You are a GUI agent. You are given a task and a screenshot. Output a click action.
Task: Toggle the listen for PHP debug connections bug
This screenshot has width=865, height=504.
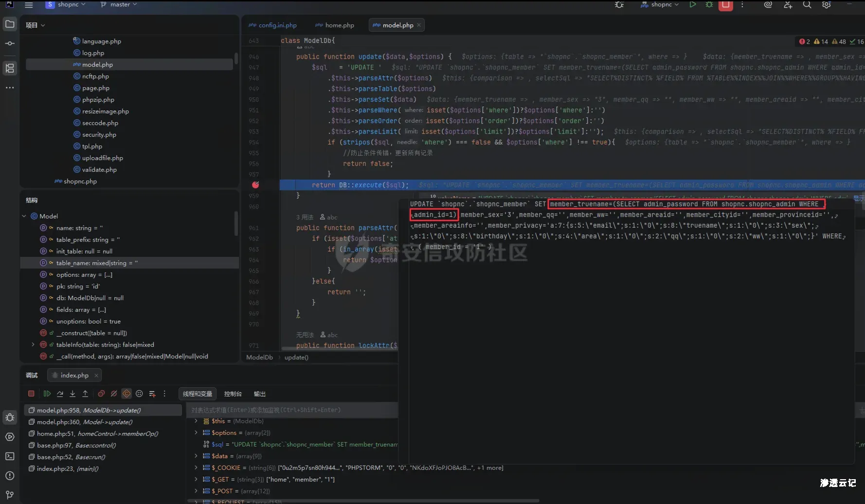tap(619, 5)
